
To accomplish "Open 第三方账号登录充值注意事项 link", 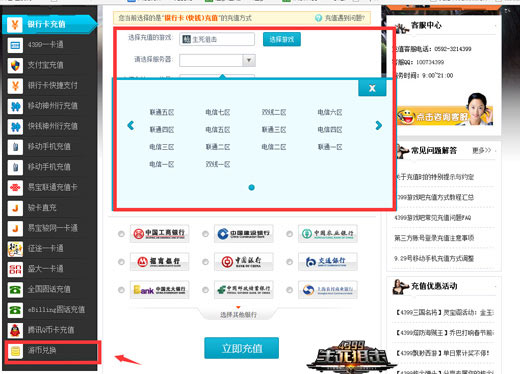I will [434, 238].
